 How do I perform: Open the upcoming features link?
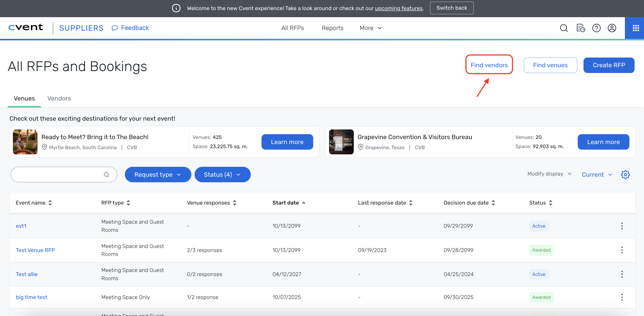click(x=399, y=8)
